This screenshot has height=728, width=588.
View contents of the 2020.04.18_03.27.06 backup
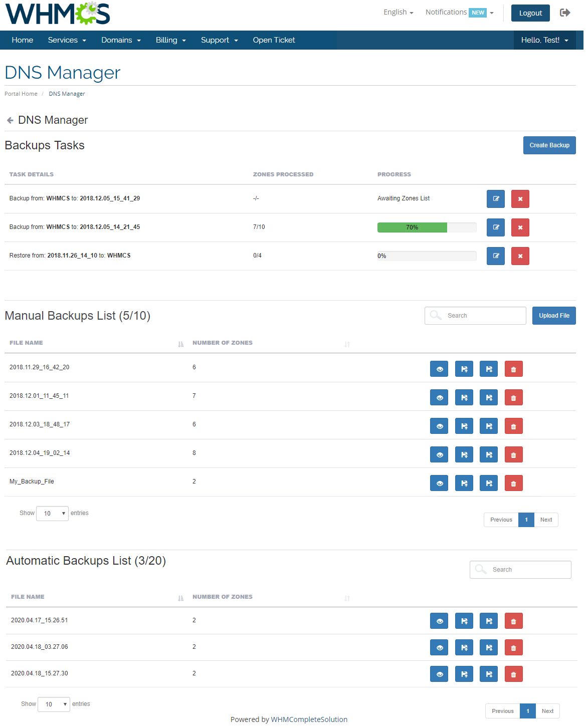click(x=439, y=647)
